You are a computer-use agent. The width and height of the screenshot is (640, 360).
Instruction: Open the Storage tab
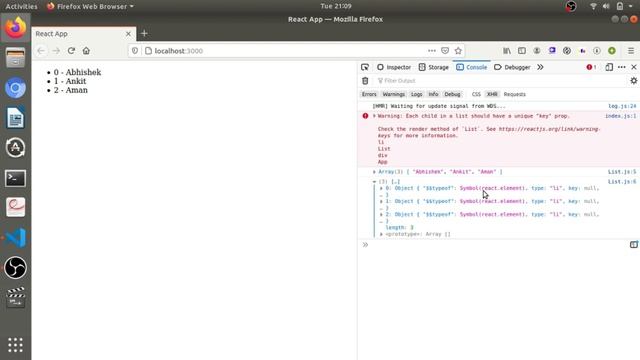click(433, 67)
